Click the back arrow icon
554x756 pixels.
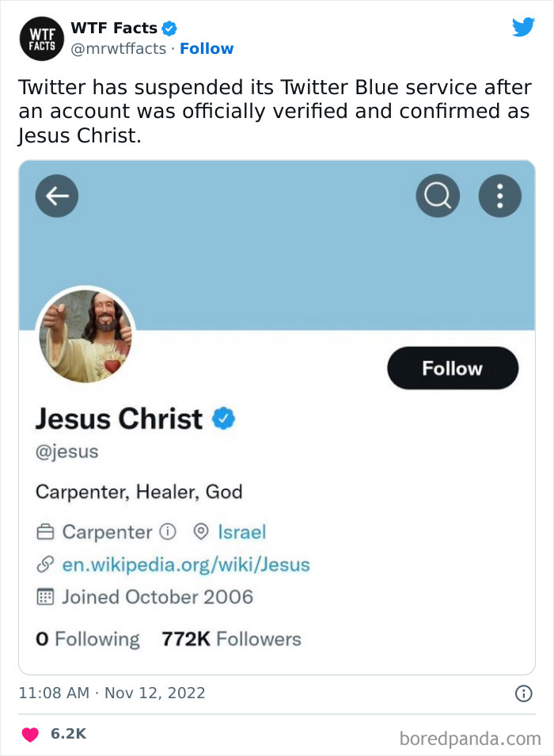point(57,196)
